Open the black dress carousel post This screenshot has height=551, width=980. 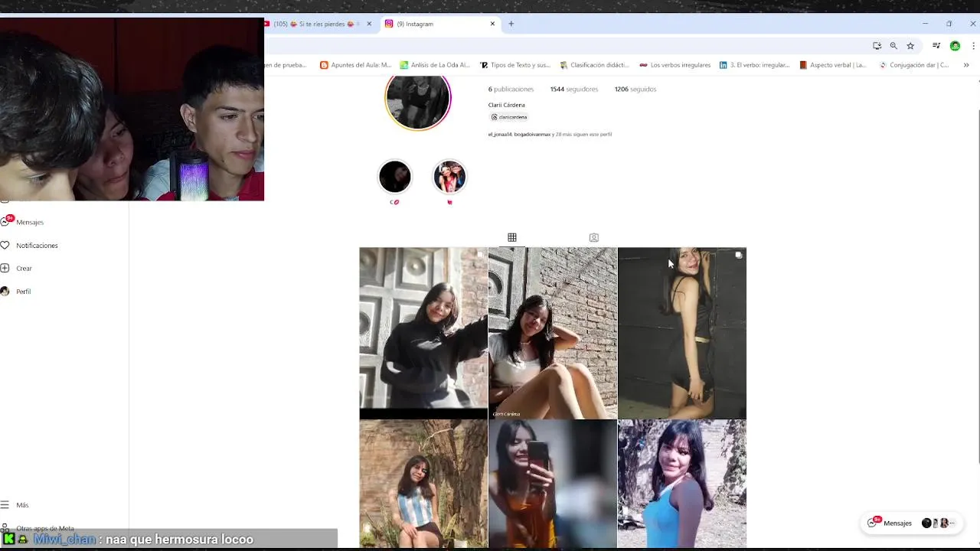tap(682, 333)
